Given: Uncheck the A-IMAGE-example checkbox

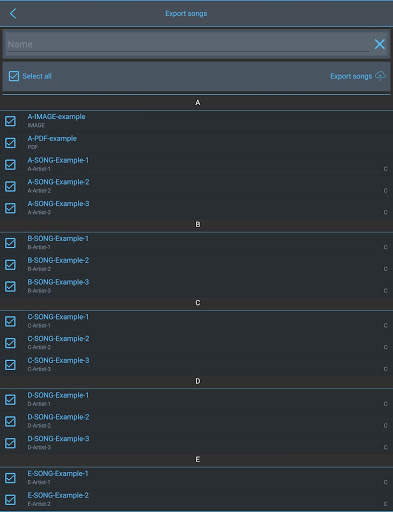Looking at the screenshot, I should [10, 121].
